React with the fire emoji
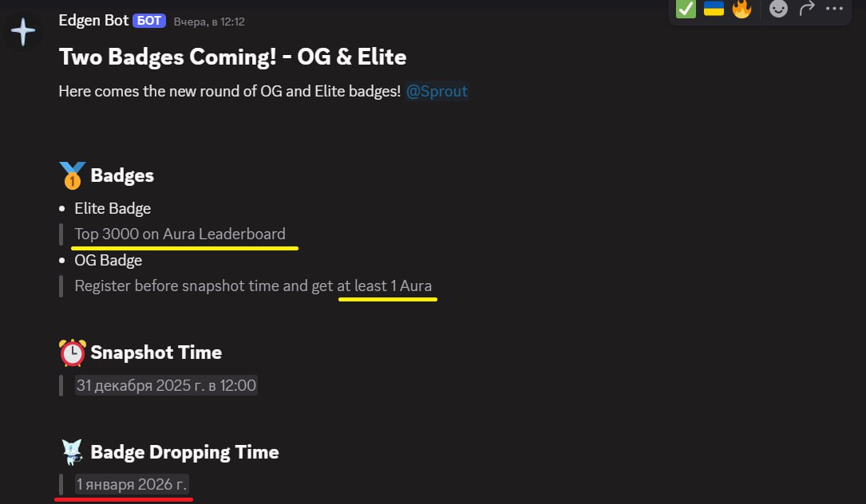866x504 pixels. click(741, 9)
